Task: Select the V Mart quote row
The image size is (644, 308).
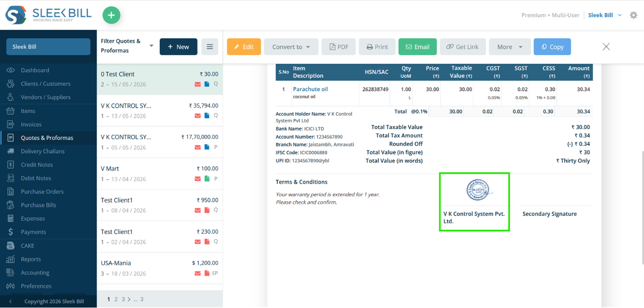Action: [160, 174]
